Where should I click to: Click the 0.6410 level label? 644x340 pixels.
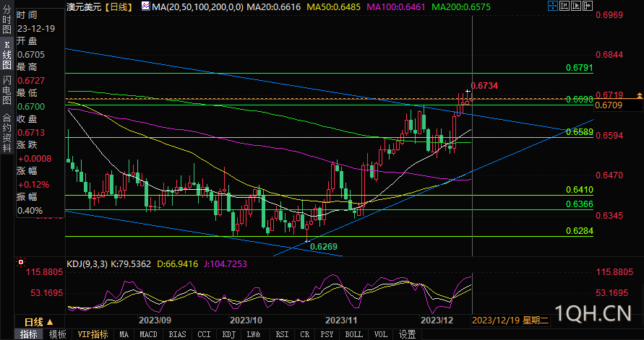pos(580,189)
